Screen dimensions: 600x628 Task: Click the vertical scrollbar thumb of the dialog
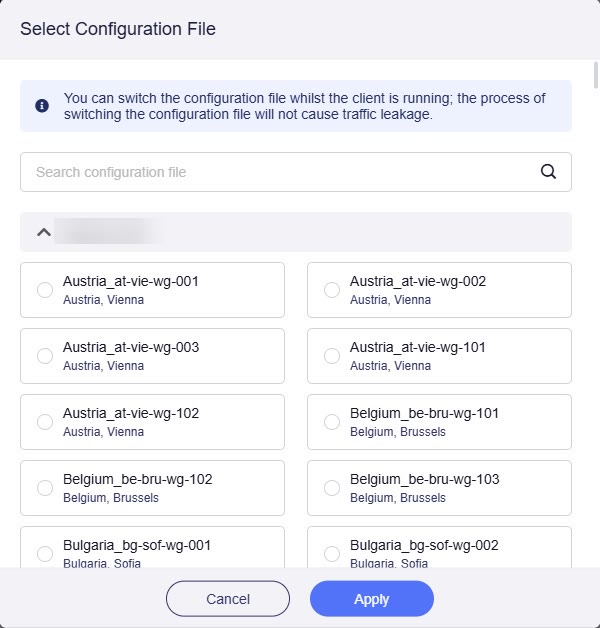(x=596, y=75)
